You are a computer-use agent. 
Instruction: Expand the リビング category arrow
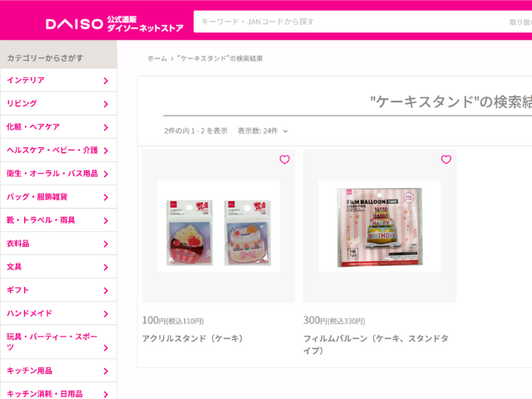pos(106,104)
